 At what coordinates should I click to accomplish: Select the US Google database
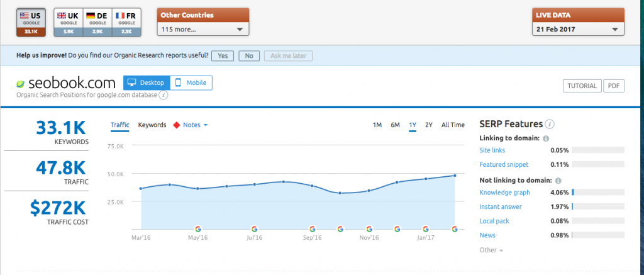point(31,23)
